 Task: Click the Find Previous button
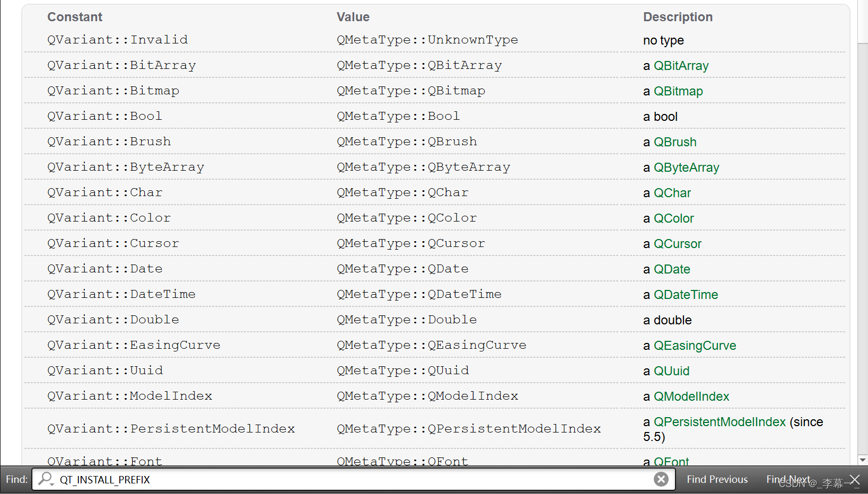point(717,479)
